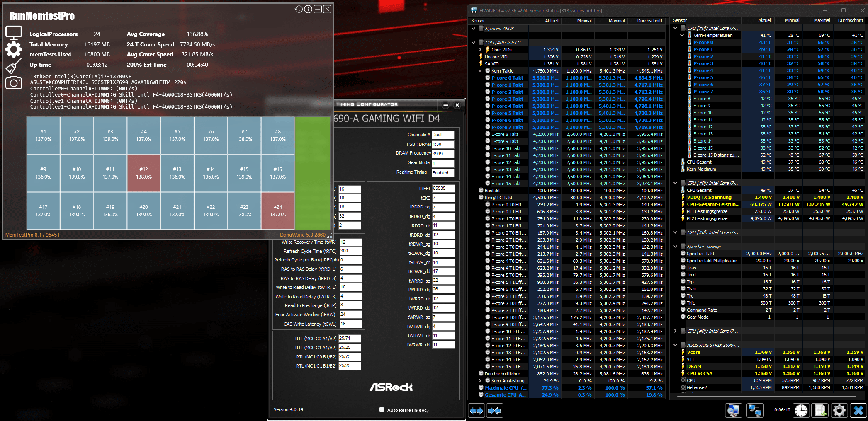Sort by Aktuell column in left sensor pane

pos(545,21)
